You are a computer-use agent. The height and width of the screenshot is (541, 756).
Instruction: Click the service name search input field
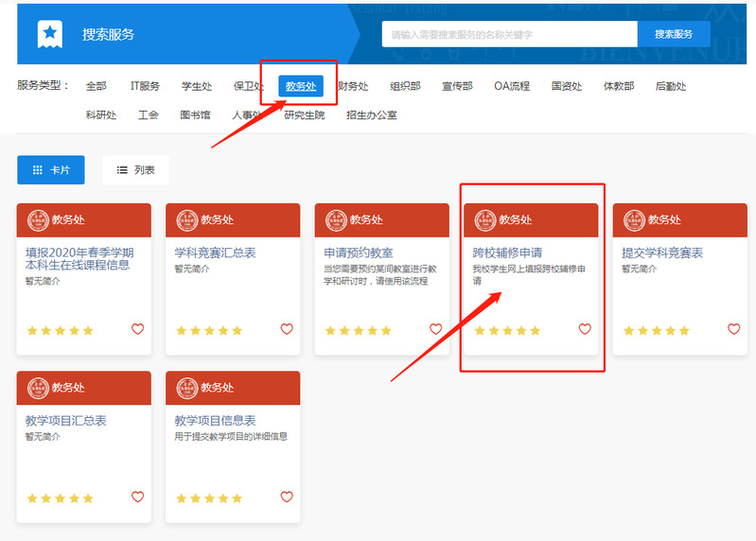(509, 34)
